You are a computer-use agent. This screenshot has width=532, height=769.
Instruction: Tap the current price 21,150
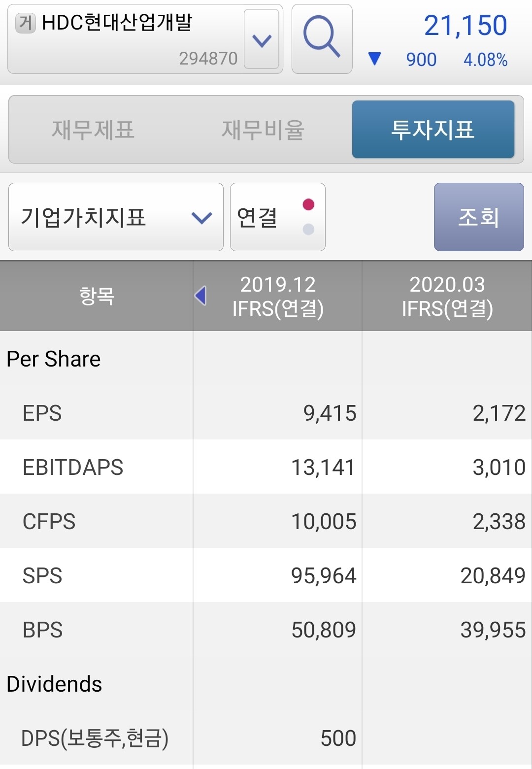pyautogui.click(x=465, y=26)
